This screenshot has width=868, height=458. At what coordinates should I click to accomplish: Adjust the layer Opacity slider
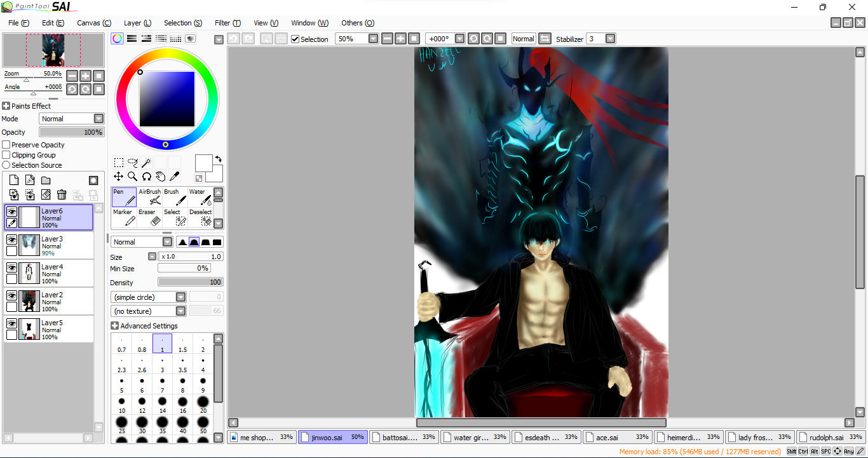pos(71,132)
